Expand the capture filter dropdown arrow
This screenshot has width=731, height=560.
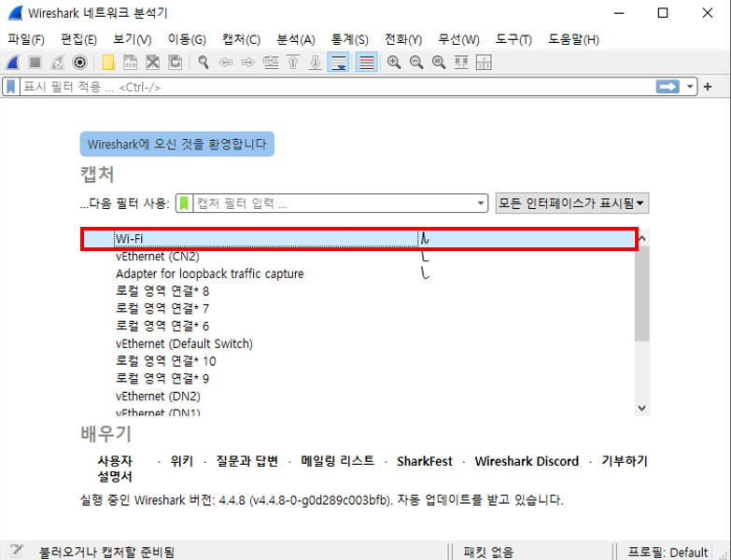[x=481, y=203]
